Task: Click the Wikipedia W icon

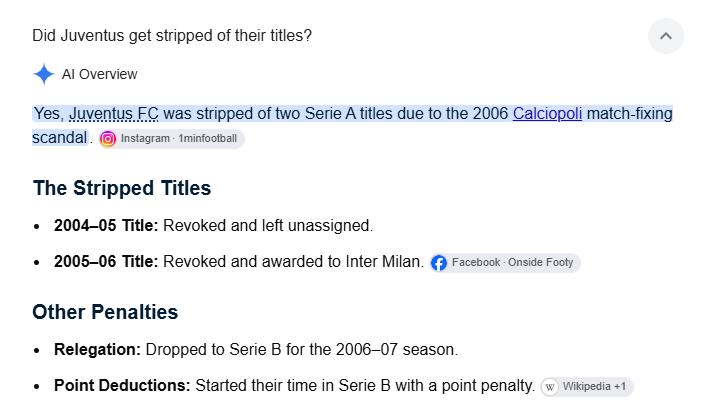Action: pos(550,387)
